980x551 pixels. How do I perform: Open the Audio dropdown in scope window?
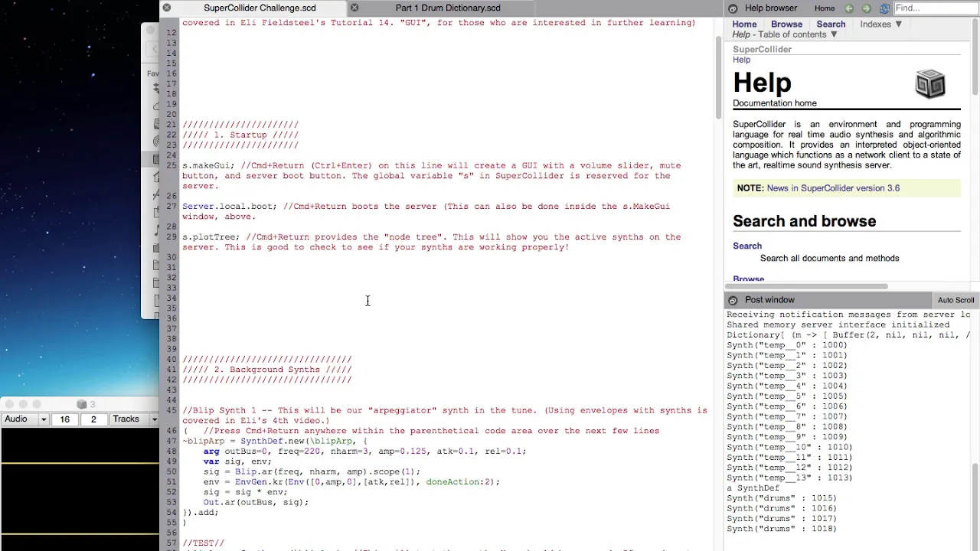pos(25,419)
